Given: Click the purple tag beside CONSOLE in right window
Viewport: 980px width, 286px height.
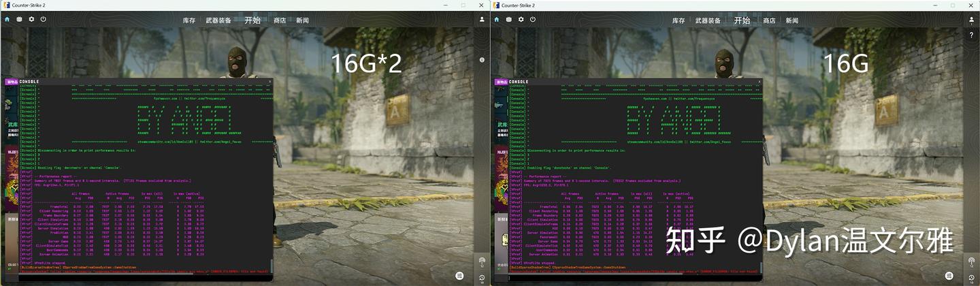Looking at the screenshot, I should pos(502,82).
